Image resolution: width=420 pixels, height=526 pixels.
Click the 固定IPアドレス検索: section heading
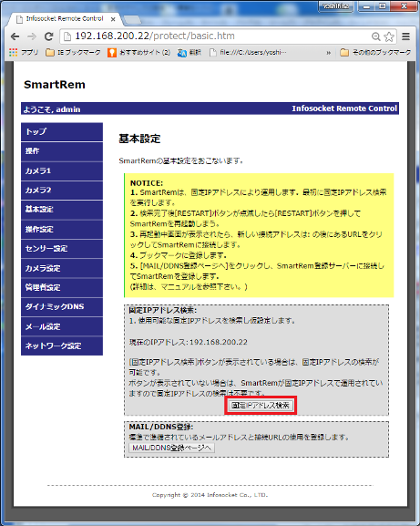click(x=163, y=310)
